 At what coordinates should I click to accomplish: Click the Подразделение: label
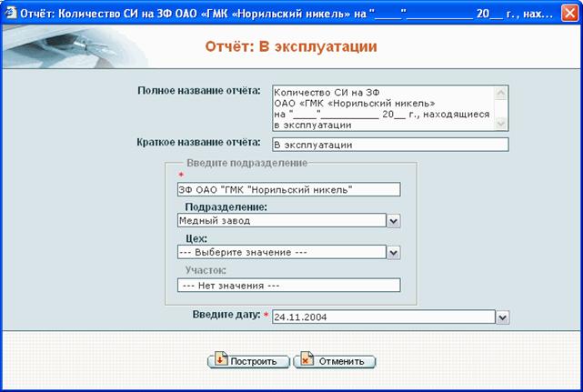pyautogui.click(x=226, y=206)
